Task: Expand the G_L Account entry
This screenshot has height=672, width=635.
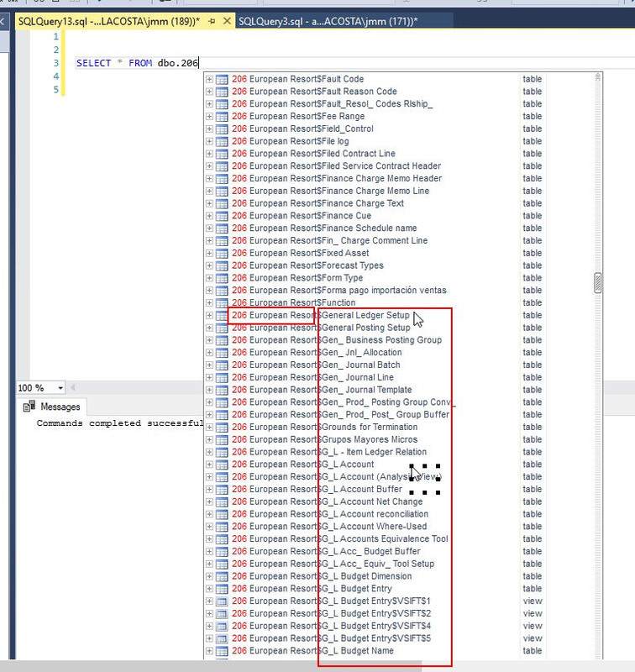Action: click(209, 465)
